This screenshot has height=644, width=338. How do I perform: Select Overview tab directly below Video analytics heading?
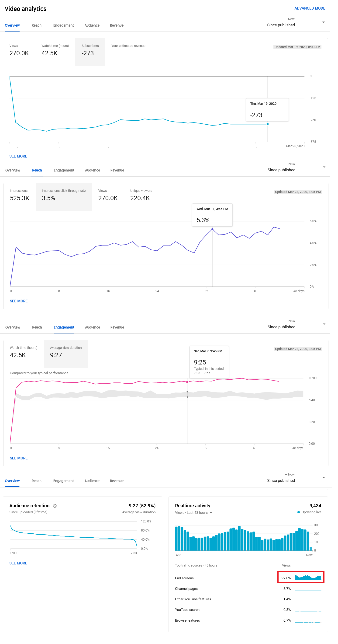[12, 25]
